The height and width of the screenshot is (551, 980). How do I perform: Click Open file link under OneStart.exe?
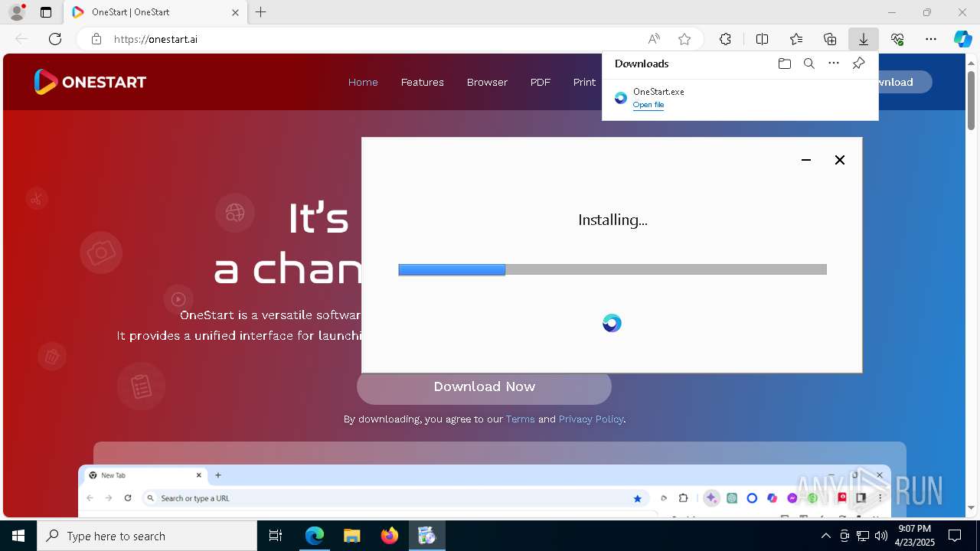pos(648,105)
